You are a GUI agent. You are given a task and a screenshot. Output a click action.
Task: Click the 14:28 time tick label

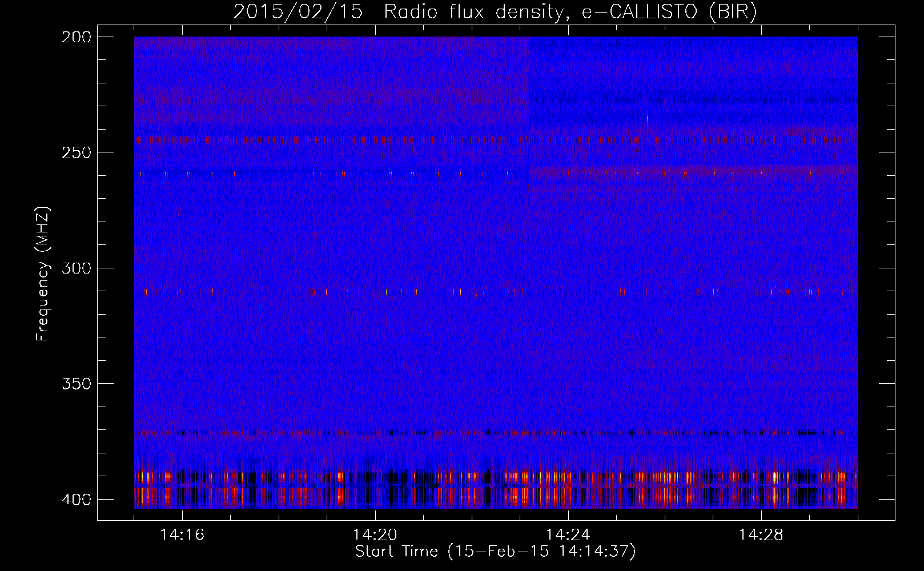click(x=761, y=535)
